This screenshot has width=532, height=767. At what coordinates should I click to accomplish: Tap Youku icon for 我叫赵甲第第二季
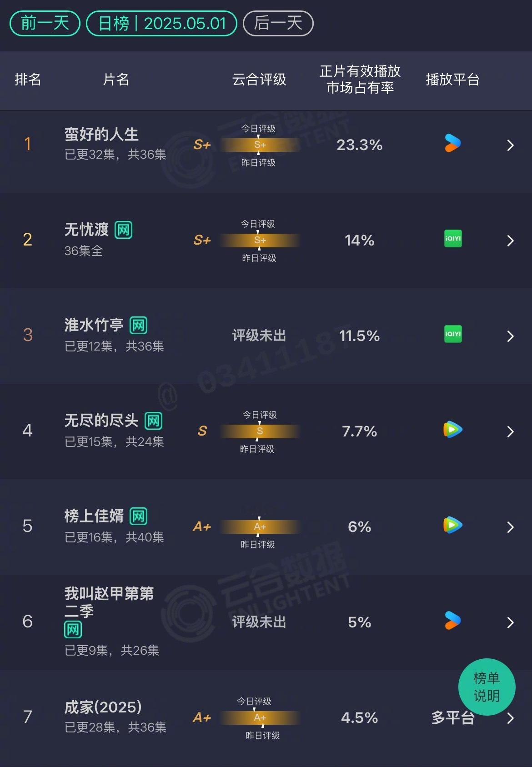452,621
